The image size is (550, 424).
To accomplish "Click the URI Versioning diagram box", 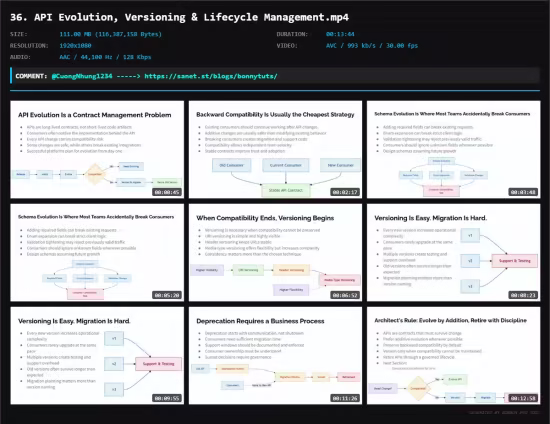I will tap(248, 270).
